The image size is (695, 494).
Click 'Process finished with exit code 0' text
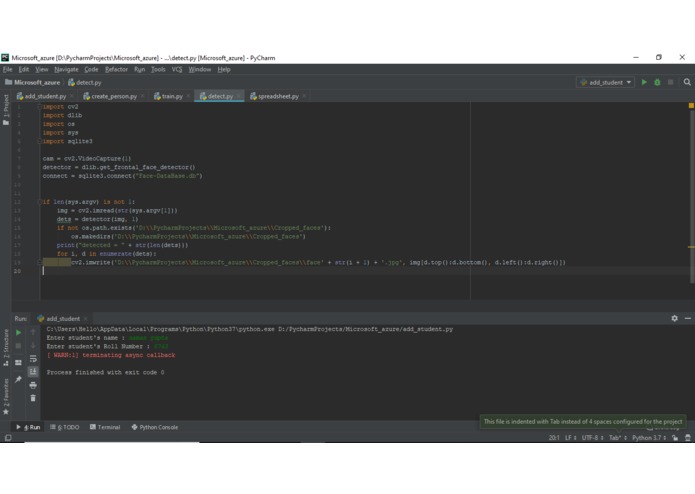pos(105,373)
